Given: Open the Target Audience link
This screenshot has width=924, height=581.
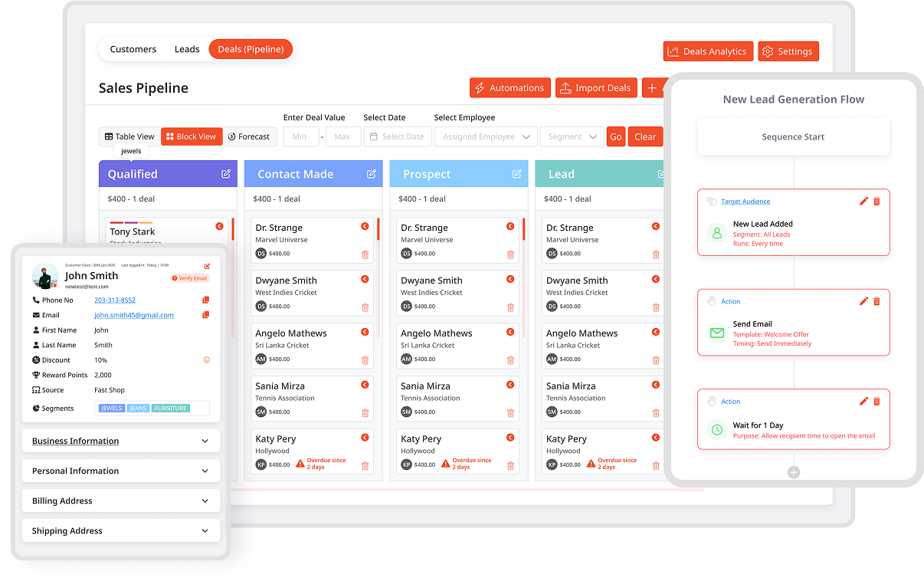Looking at the screenshot, I should tap(745, 202).
